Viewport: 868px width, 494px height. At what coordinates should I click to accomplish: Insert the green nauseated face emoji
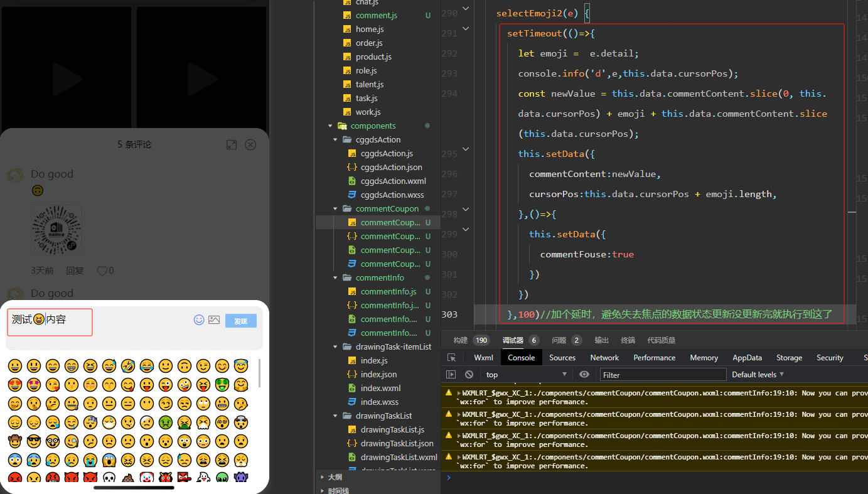(x=166, y=422)
